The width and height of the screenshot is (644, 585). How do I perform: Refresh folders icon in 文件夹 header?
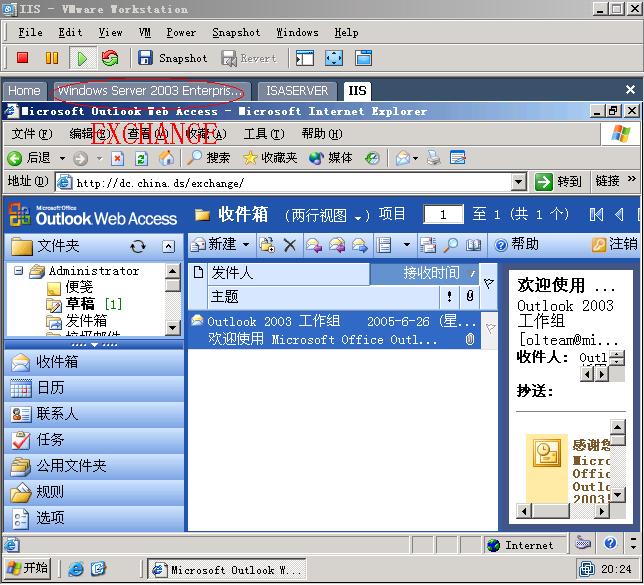point(138,247)
